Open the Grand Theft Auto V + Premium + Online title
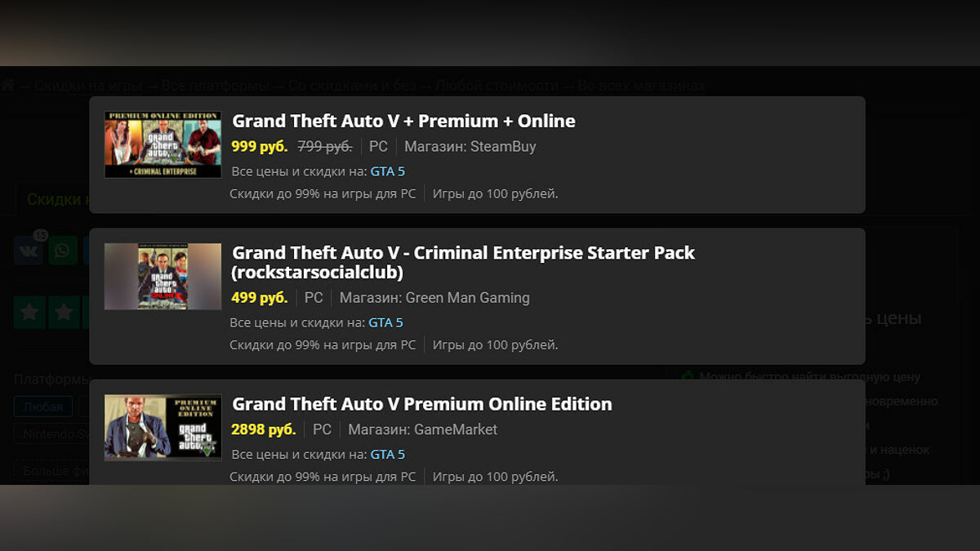 click(x=403, y=121)
